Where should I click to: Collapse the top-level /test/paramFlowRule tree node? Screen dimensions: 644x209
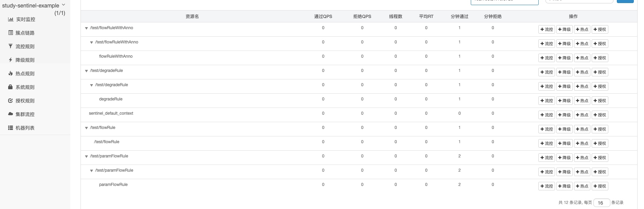86,156
